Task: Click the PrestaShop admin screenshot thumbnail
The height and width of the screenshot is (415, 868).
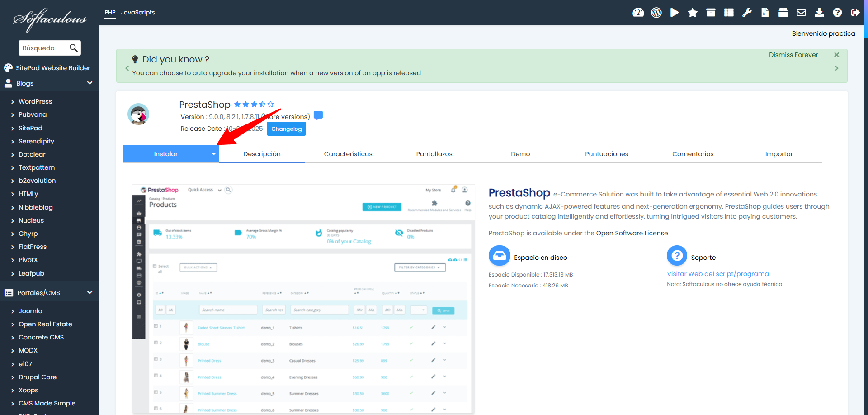Action: 303,299
